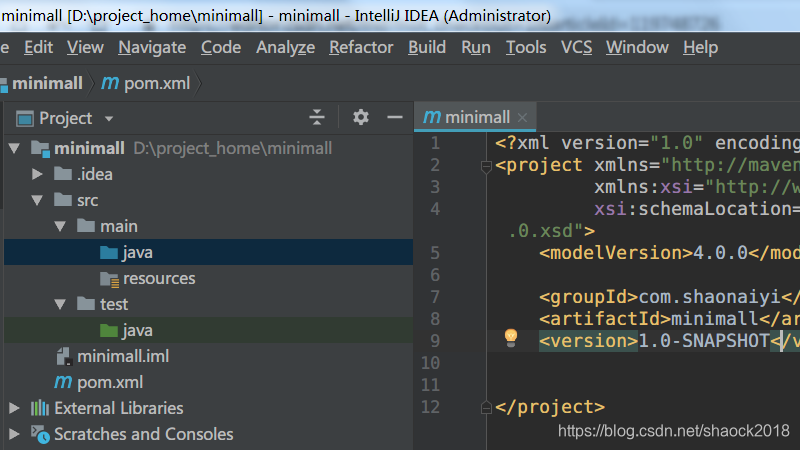The height and width of the screenshot is (450, 800).
Task: Open the Refactor menu
Action: pyautogui.click(x=361, y=47)
